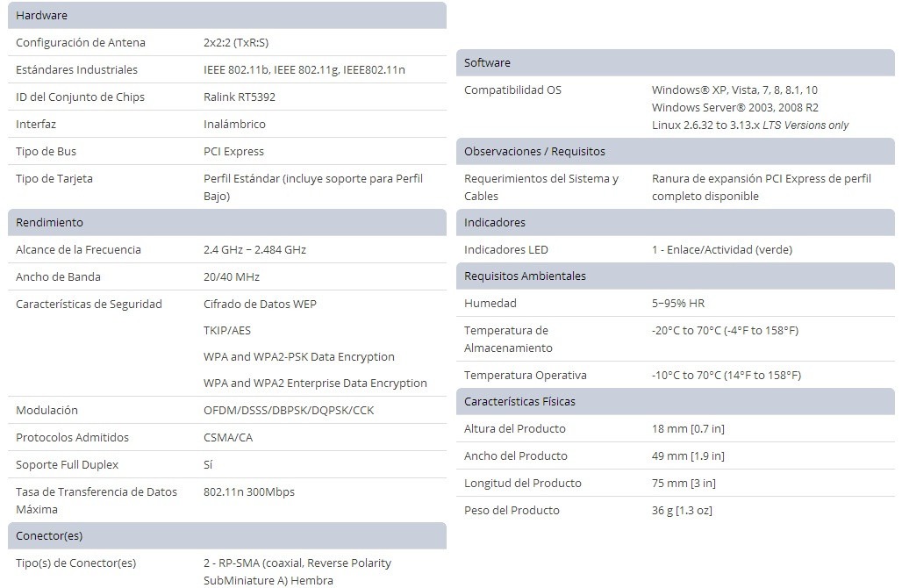
Task: Select the 36 g [1.3 oz] weight value
Action: tap(683, 510)
